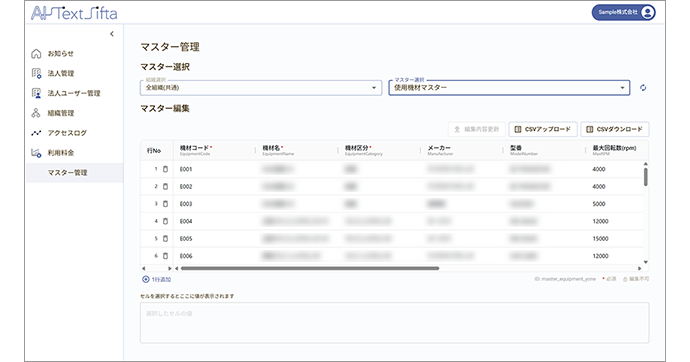Click the vertical scrollbar up arrow
This screenshot has height=362, width=690.
646,164
